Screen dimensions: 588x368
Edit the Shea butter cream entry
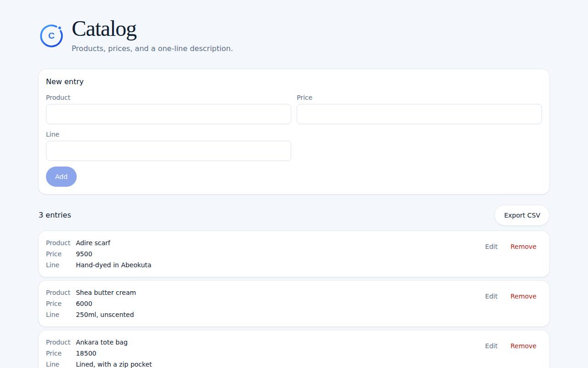click(491, 296)
